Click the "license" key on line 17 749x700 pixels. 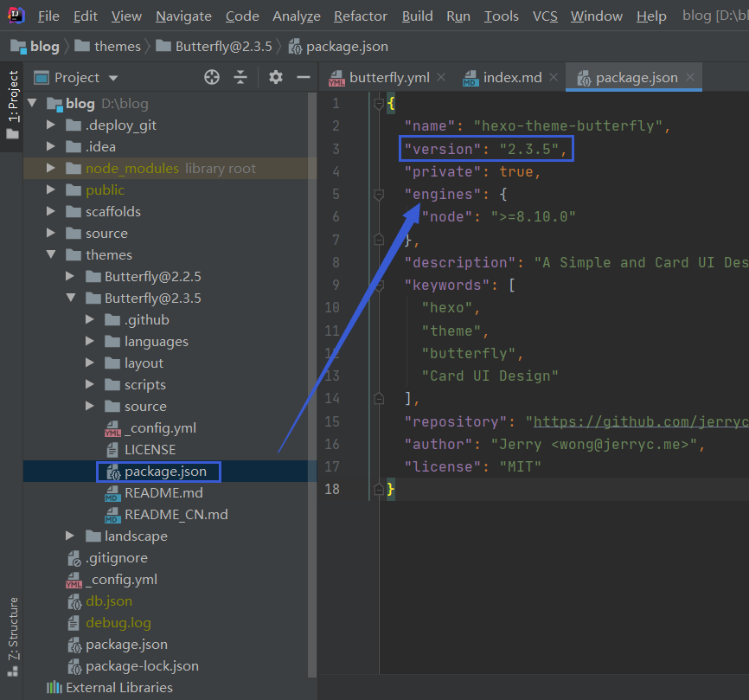[x=443, y=467]
